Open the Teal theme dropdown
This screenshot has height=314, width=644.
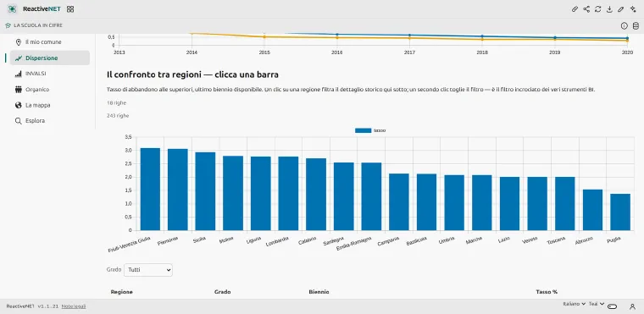point(597,304)
